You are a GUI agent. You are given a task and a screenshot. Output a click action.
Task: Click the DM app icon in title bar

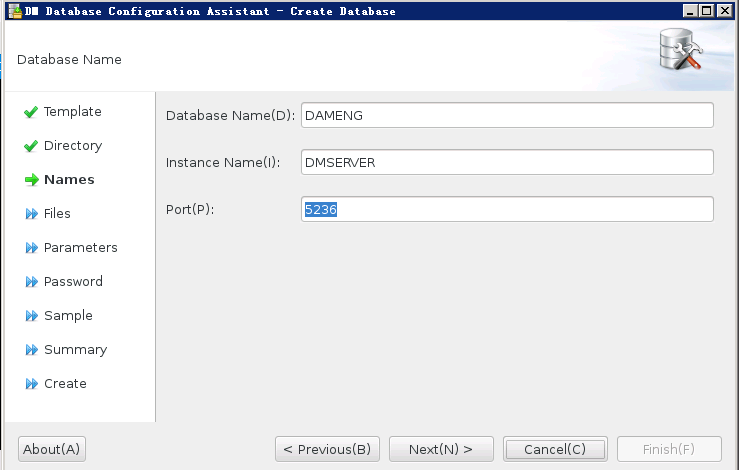tap(16, 11)
